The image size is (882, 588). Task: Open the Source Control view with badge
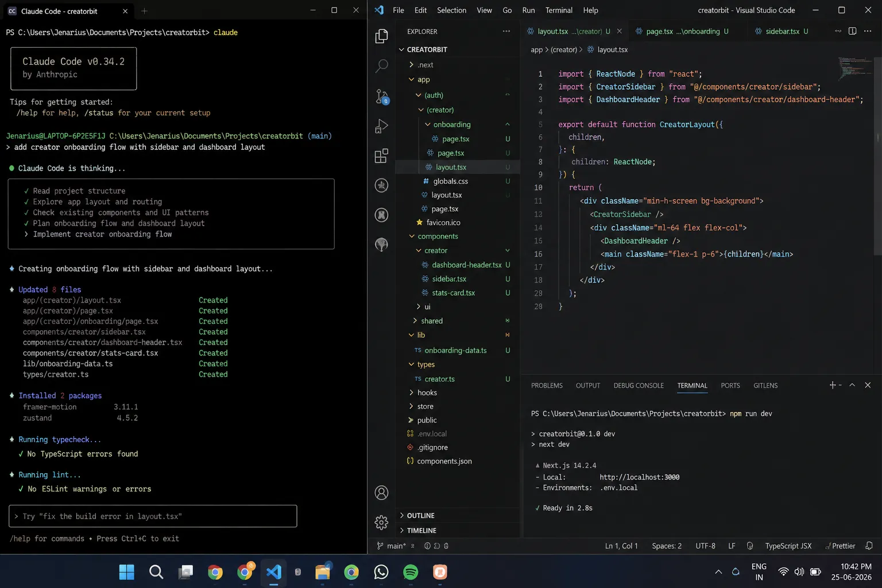(x=381, y=96)
